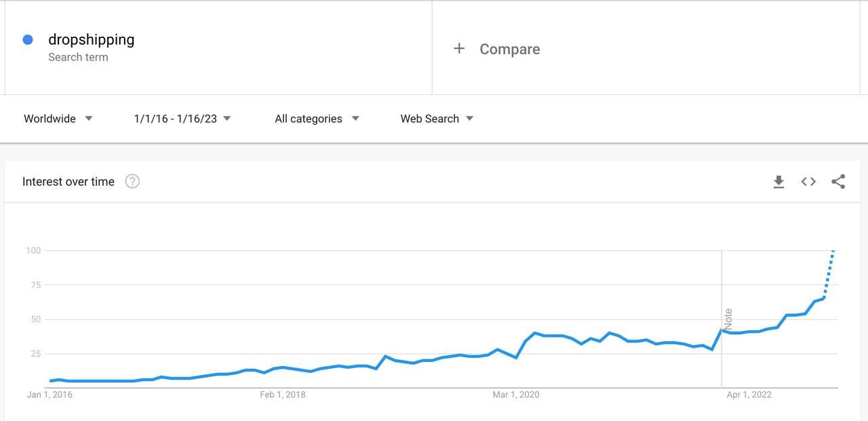Click the plus icon beside Compare
Image resolution: width=868 pixels, height=421 pixels.
[x=459, y=48]
